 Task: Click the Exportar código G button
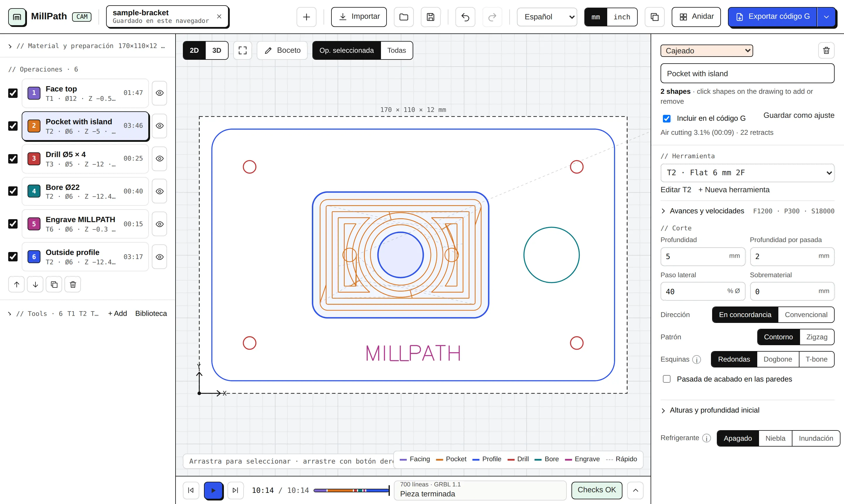(773, 17)
